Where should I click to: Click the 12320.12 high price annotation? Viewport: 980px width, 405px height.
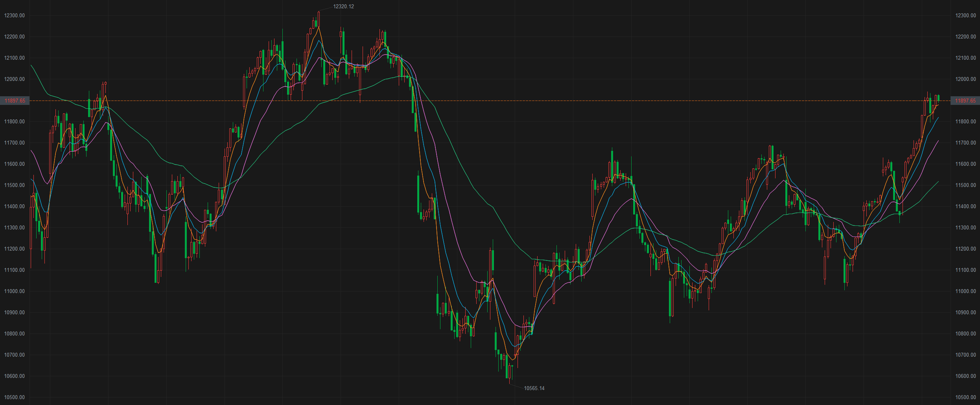point(343,6)
